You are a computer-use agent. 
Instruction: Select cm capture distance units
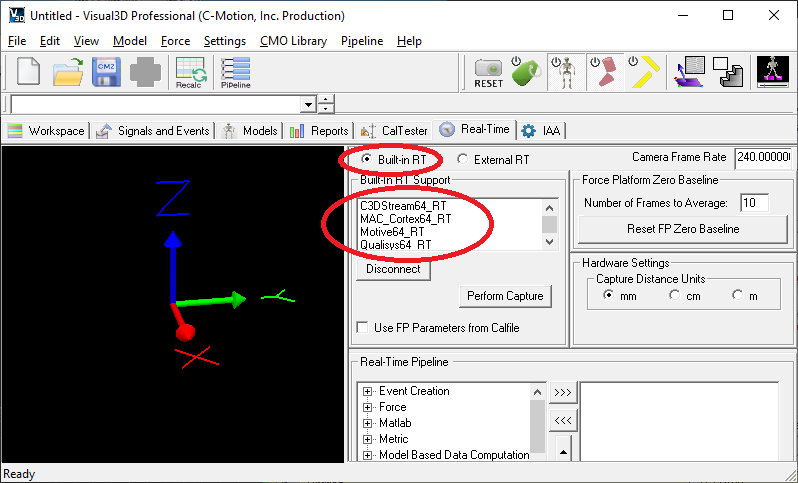pyautogui.click(x=674, y=295)
